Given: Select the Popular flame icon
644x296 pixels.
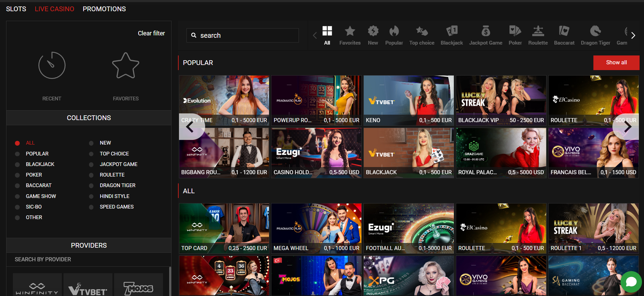Looking at the screenshot, I should (394, 32).
